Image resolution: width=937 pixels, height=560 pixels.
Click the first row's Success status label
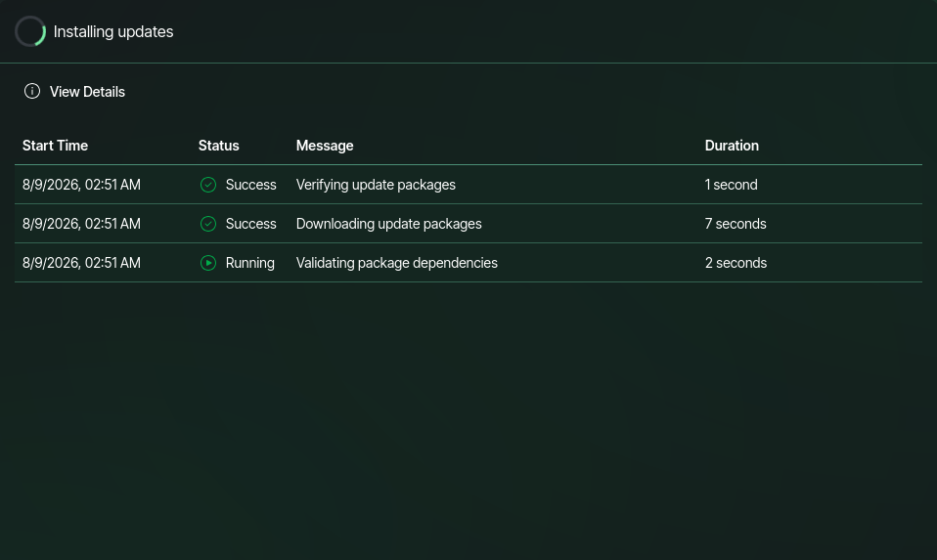(x=251, y=185)
